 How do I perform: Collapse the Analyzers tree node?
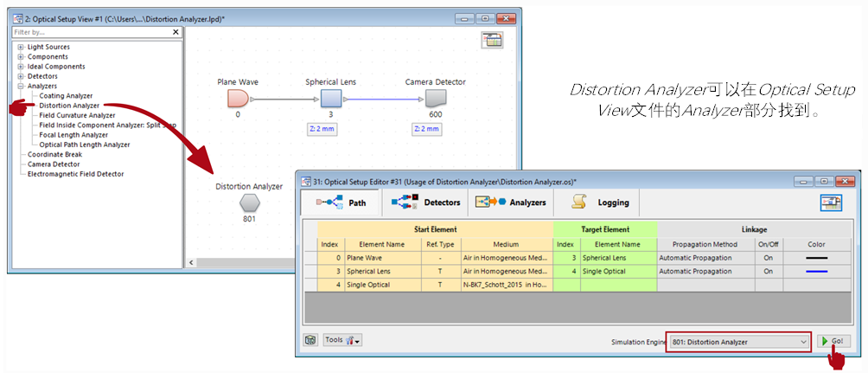point(21,86)
